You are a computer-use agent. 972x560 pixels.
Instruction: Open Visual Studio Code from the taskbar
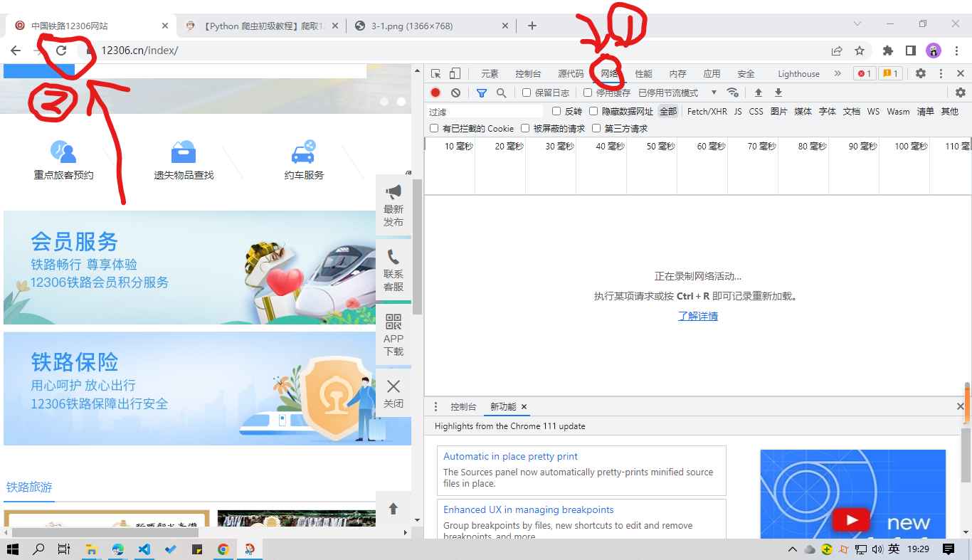click(144, 549)
